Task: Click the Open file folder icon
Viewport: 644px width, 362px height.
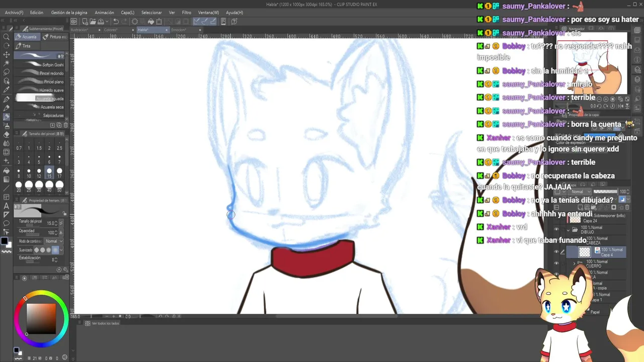Action: click(x=93, y=22)
